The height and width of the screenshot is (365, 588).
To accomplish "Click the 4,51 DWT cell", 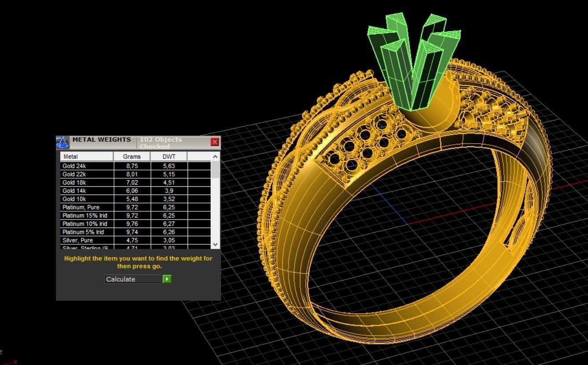I will [169, 182].
